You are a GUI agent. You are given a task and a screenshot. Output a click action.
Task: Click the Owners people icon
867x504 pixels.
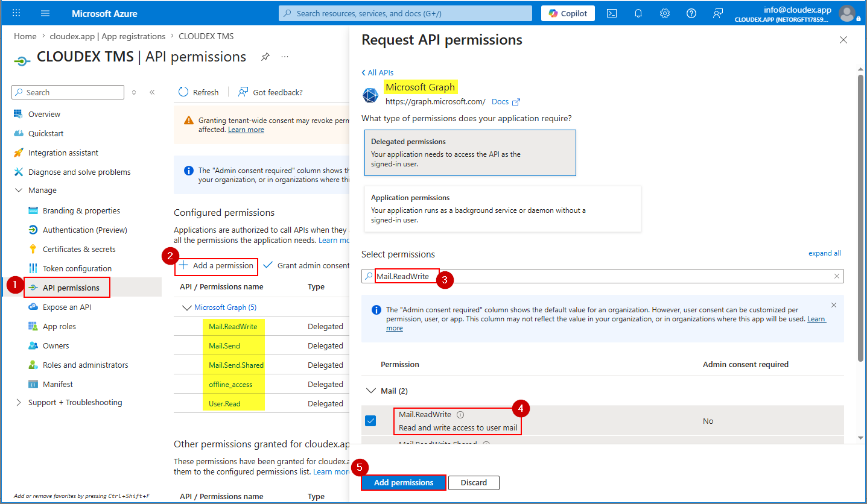[x=33, y=345]
